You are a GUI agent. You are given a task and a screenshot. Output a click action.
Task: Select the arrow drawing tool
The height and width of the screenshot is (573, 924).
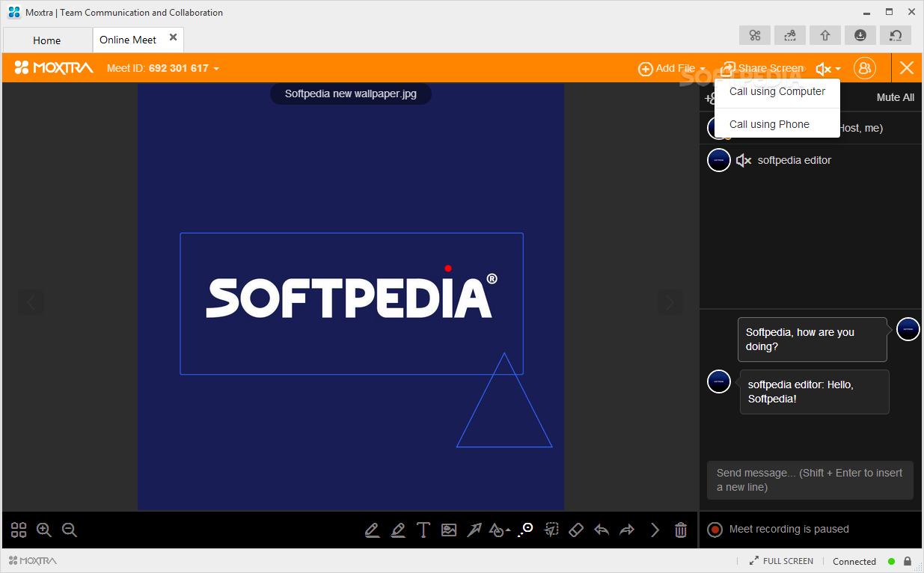tap(474, 530)
